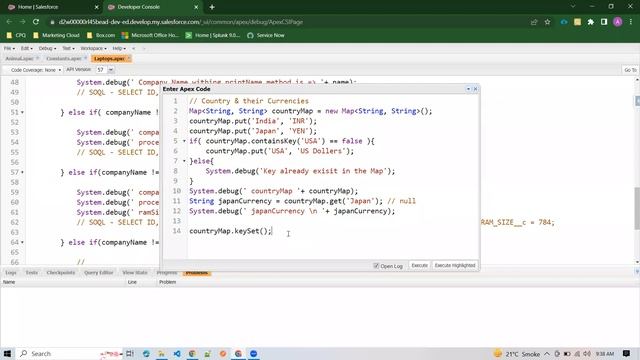This screenshot has height=360, width=640.
Task: Switch to the View State tab
Action: 135,273
